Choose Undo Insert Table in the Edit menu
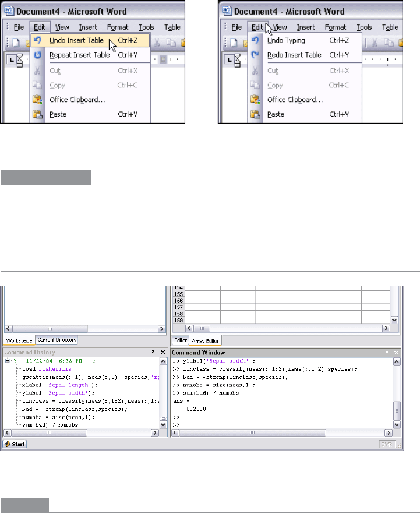Image resolution: width=420 pixels, height=513 pixels. tap(90, 41)
